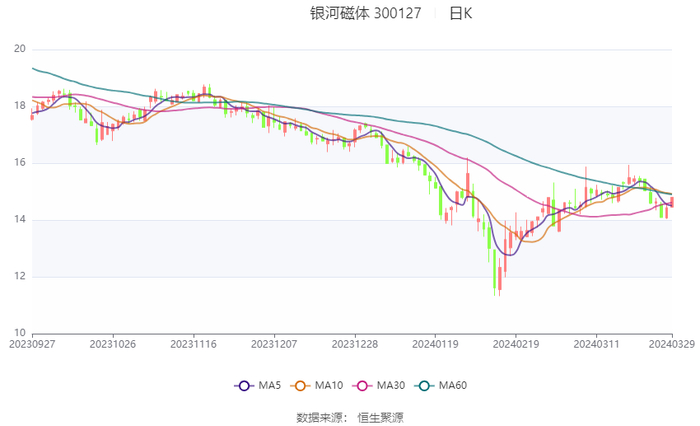Click the MA5 purple legend marker

pos(243,386)
